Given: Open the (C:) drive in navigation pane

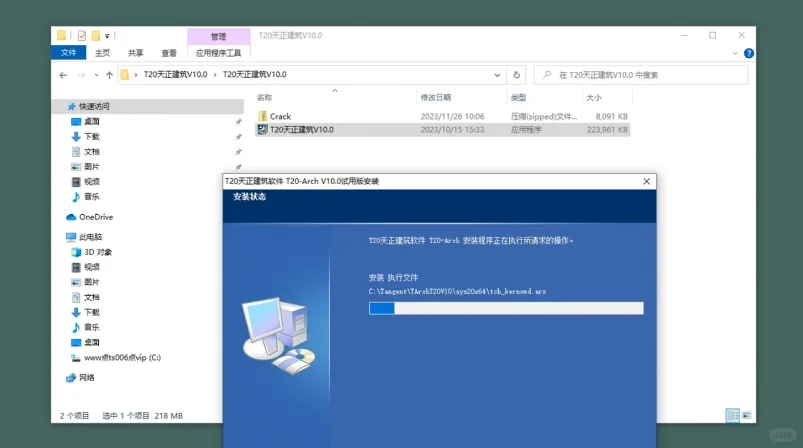Looking at the screenshot, I should pyautogui.click(x=122, y=357).
